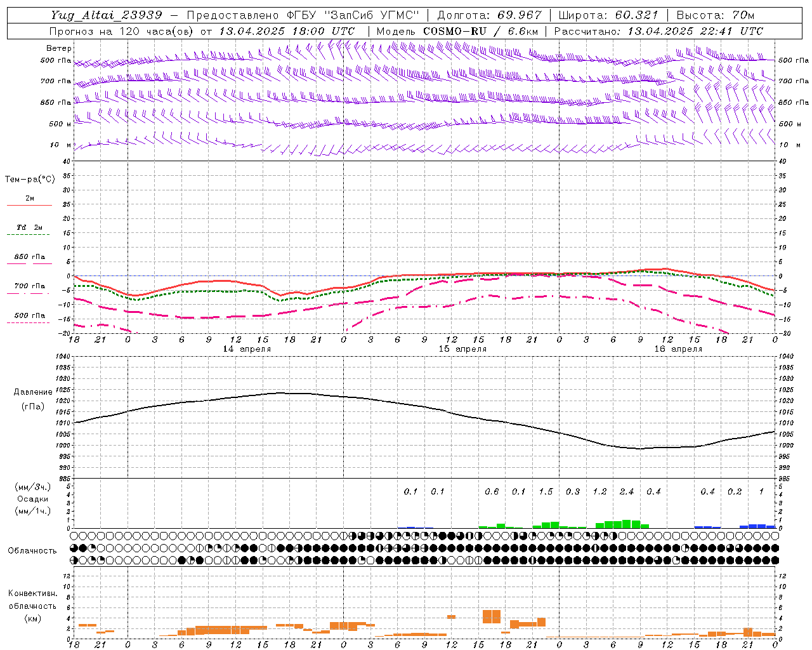Select the computed time "13.04.2025 22:41 UTC"
This screenshot has height=650, width=812.
pos(695,31)
